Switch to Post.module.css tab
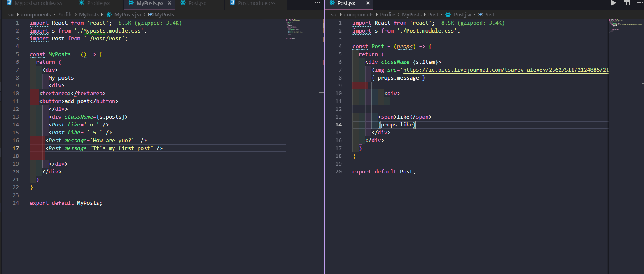644x274 pixels. pos(257,3)
